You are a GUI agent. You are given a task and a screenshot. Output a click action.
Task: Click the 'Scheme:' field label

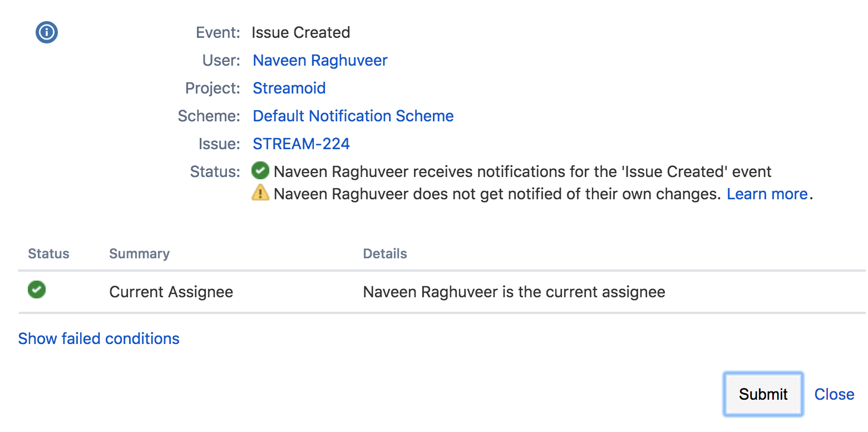[209, 116]
